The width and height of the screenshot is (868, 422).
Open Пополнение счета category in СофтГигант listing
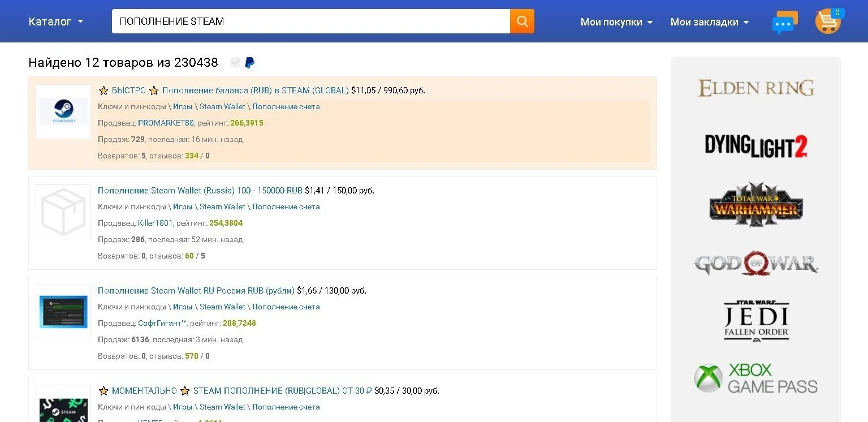click(x=286, y=307)
